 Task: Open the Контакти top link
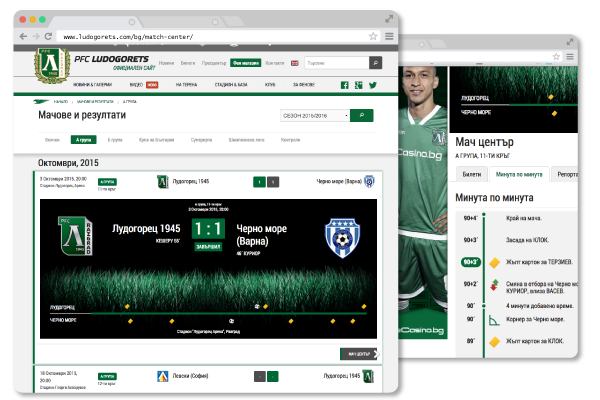coord(275,63)
